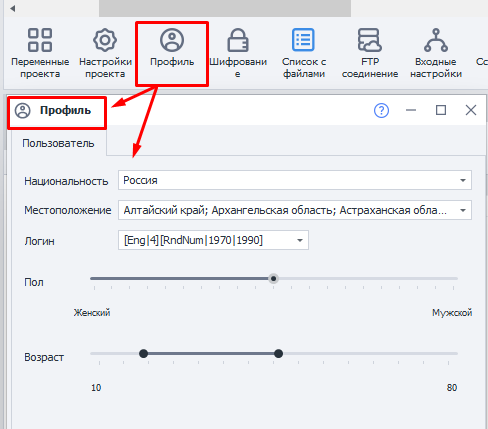
Task: Click the Россия nationality field
Action: [295, 180]
